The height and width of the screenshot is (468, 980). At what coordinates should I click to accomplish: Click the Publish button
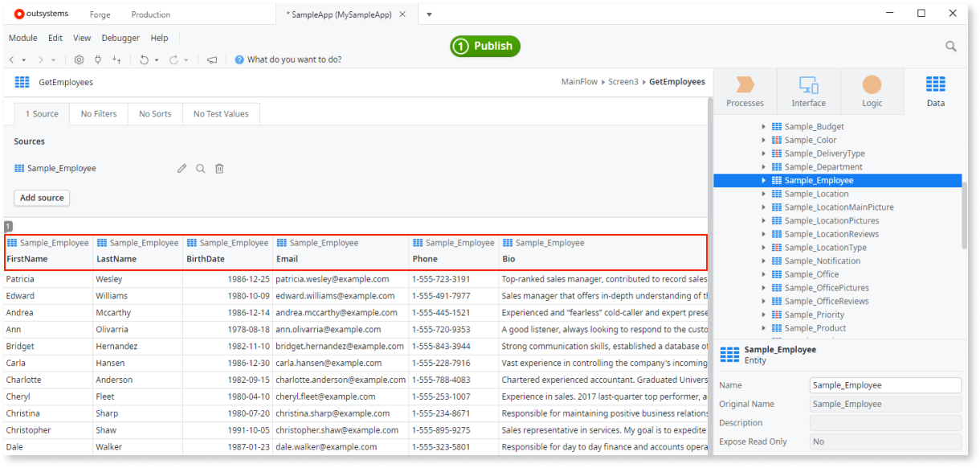484,46
